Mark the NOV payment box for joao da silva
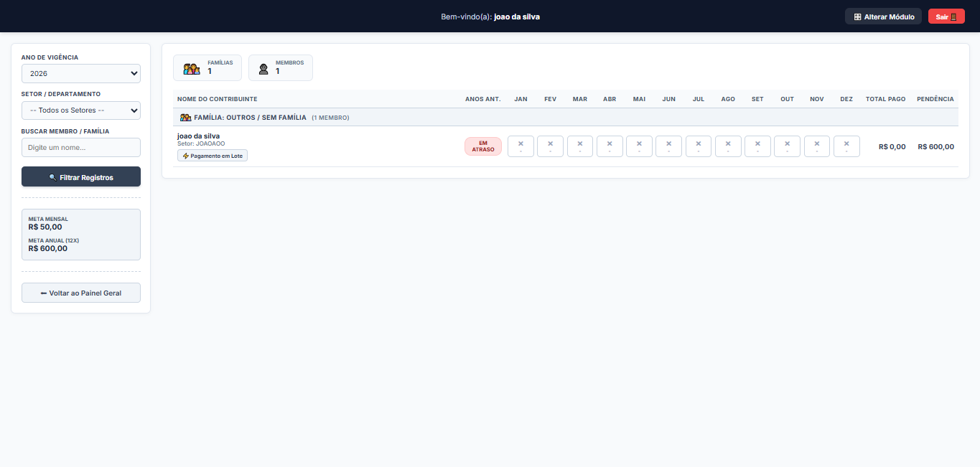 pos(817,146)
